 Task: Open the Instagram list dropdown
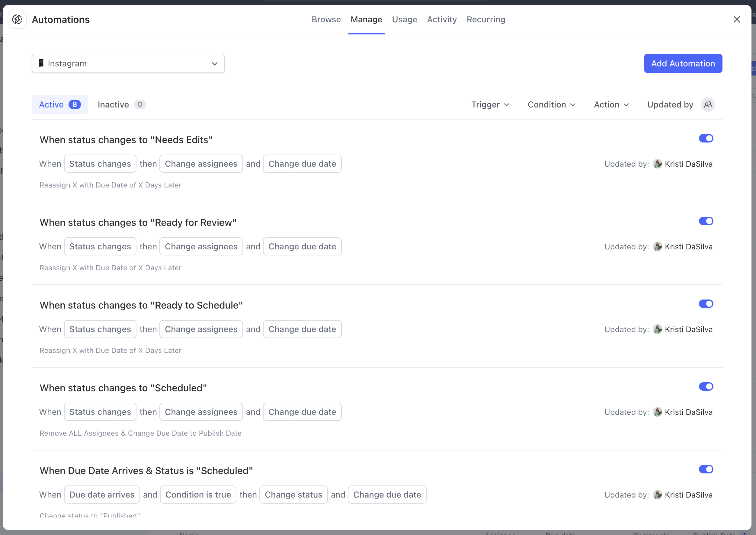128,64
